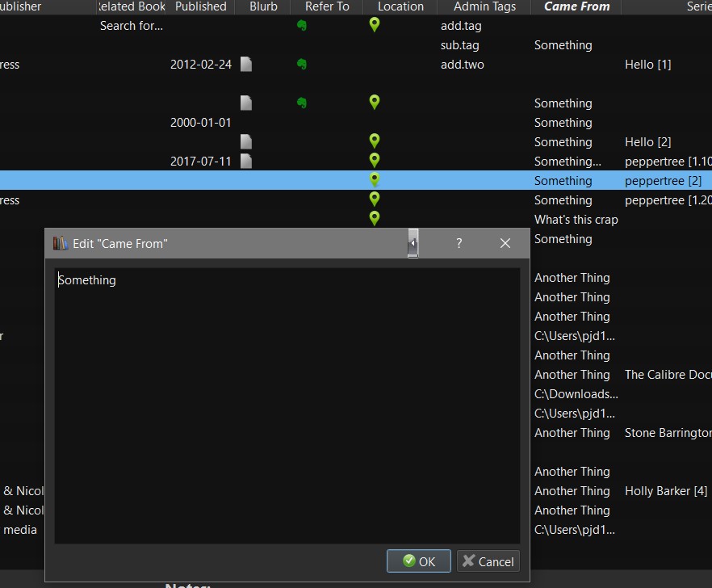Select the add.tag cell

(461, 26)
